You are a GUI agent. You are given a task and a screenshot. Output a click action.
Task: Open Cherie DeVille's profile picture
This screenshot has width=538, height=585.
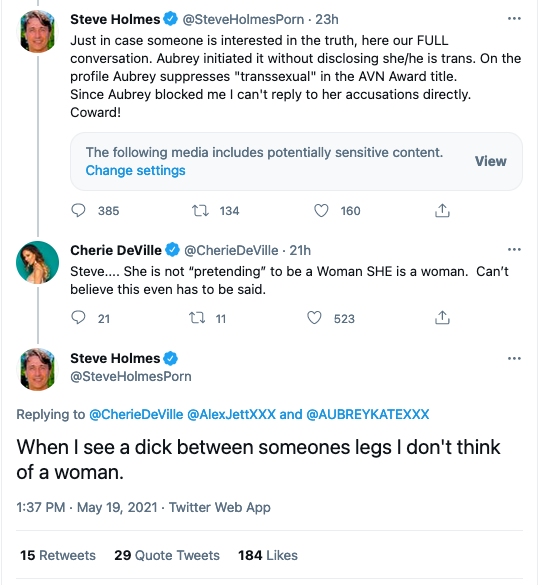(37, 262)
